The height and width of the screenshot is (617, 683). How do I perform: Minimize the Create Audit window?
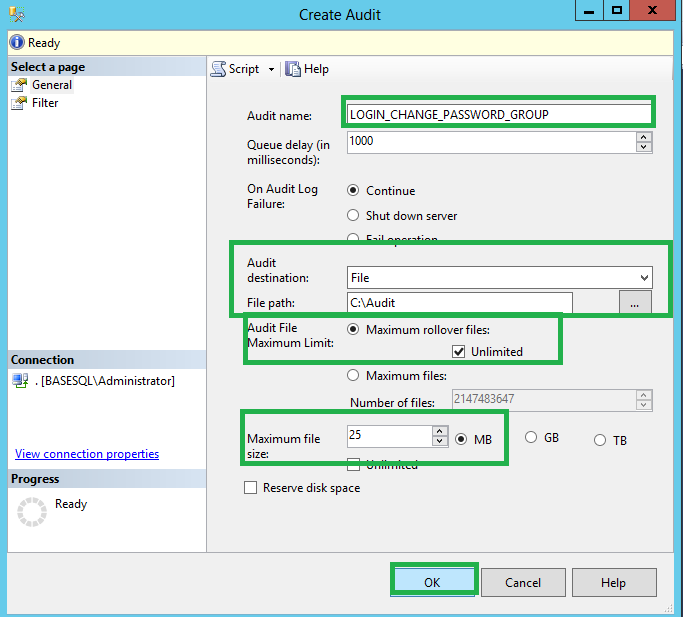pyautogui.click(x=589, y=10)
